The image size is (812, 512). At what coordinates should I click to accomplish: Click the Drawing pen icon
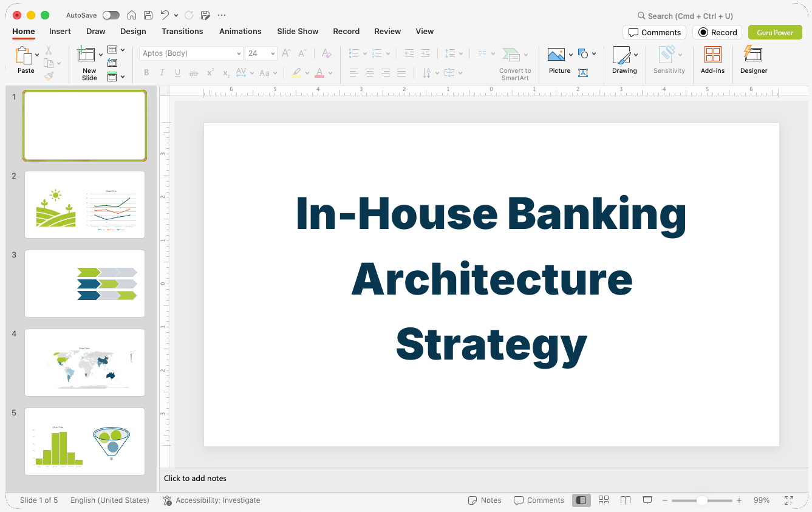pos(621,55)
